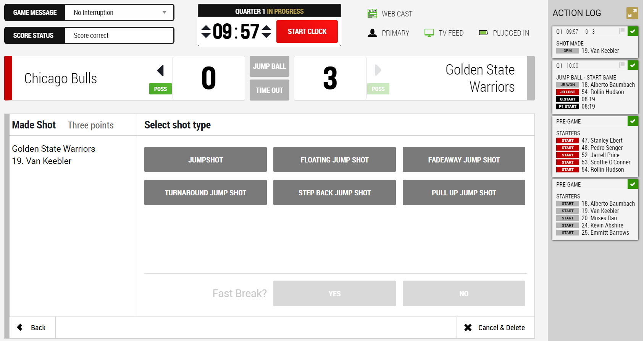Click the Quarter 1 In Progress header

[x=270, y=11]
